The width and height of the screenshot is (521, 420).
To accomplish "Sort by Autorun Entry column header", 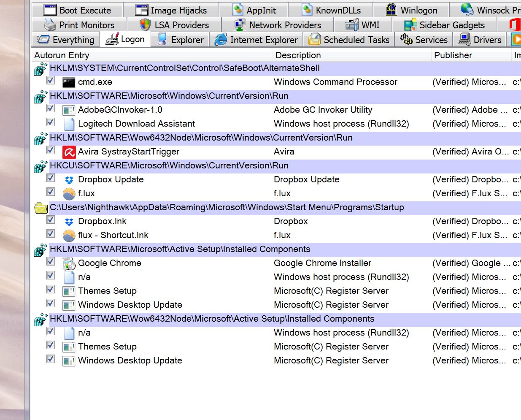I will point(152,55).
